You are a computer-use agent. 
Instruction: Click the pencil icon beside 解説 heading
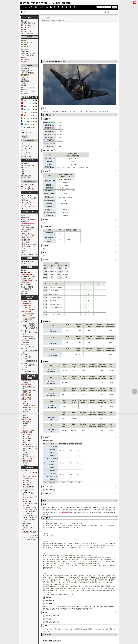coord(47,500)
